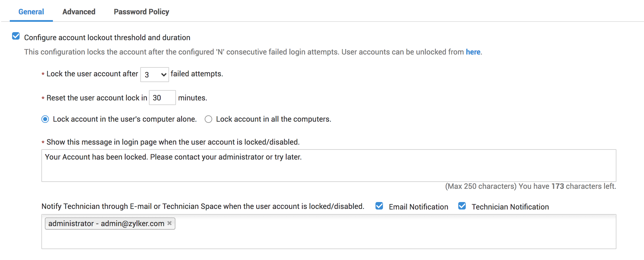644x260 pixels.
Task: Open the Password Policy tab
Action: [141, 12]
